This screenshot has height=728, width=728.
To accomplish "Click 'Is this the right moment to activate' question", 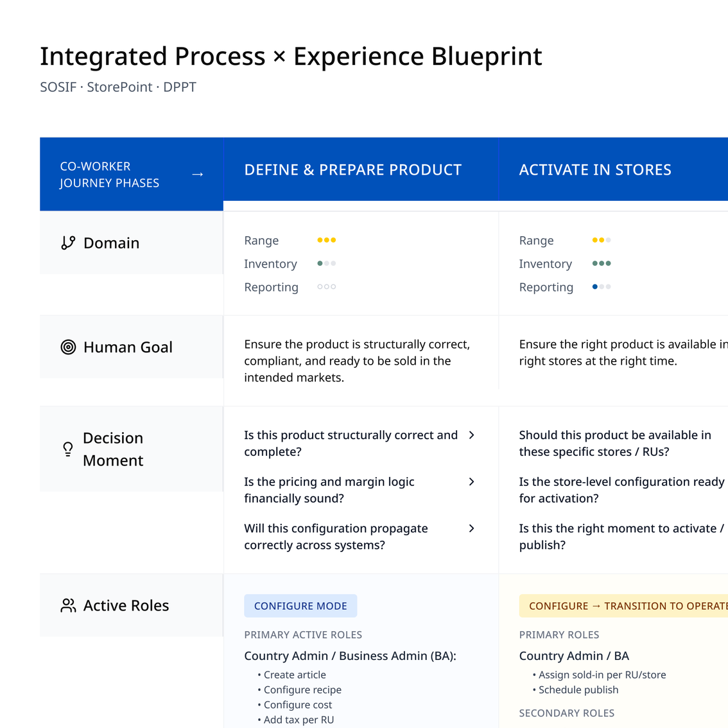I will point(621,537).
